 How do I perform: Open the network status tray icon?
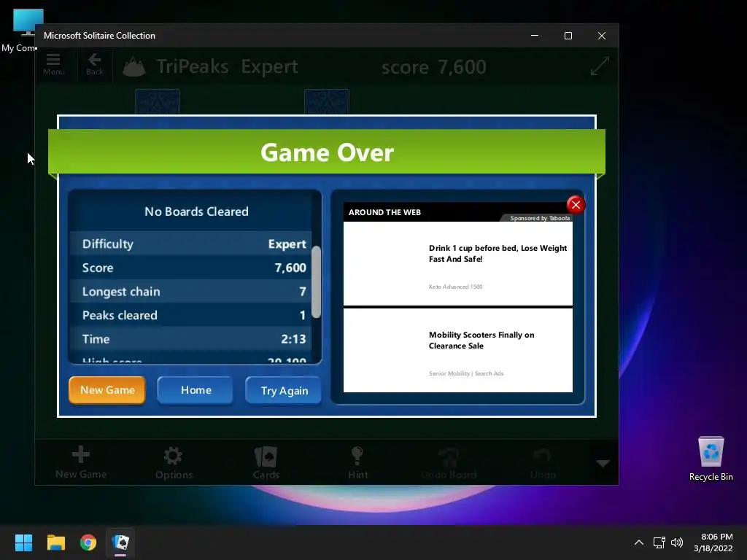[659, 542]
